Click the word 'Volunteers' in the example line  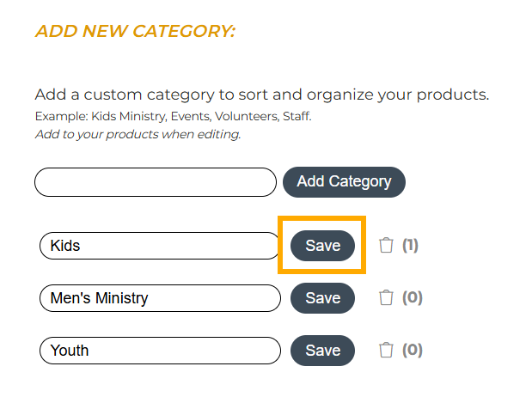[x=247, y=116]
